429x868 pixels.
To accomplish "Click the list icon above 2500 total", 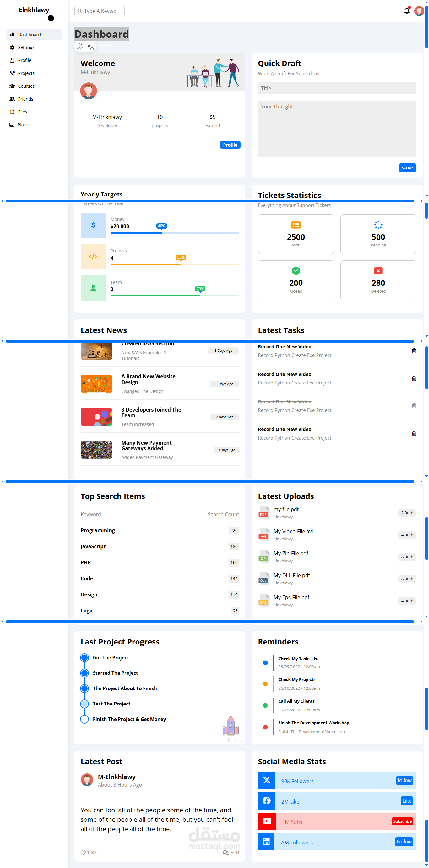I will tap(296, 225).
